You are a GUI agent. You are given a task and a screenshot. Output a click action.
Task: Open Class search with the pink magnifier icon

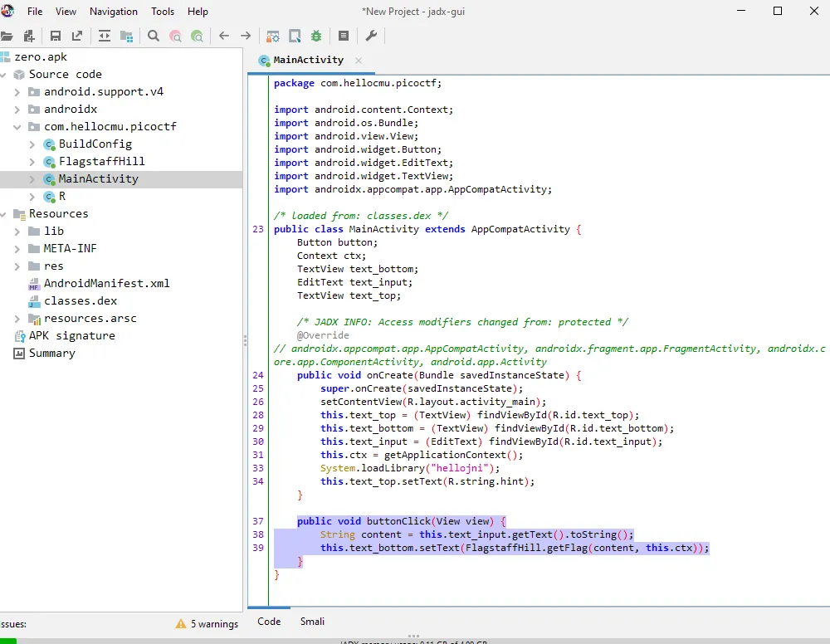pos(175,36)
